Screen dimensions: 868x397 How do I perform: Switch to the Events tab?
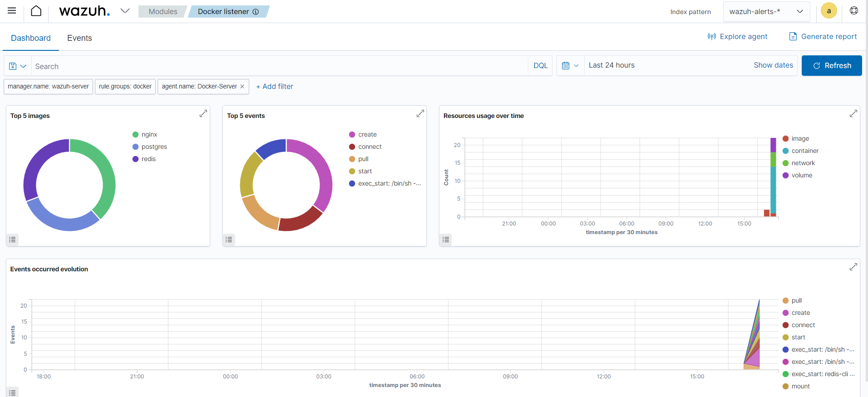pos(79,38)
